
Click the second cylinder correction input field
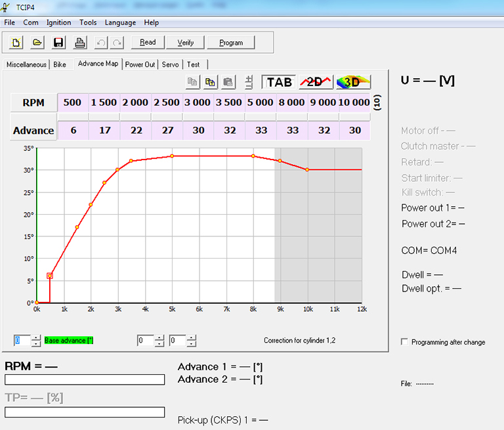coord(178,341)
